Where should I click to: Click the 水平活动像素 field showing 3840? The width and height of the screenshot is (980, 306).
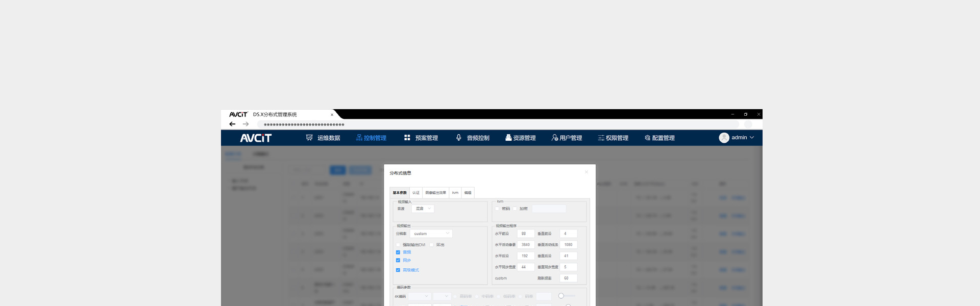[526, 245]
